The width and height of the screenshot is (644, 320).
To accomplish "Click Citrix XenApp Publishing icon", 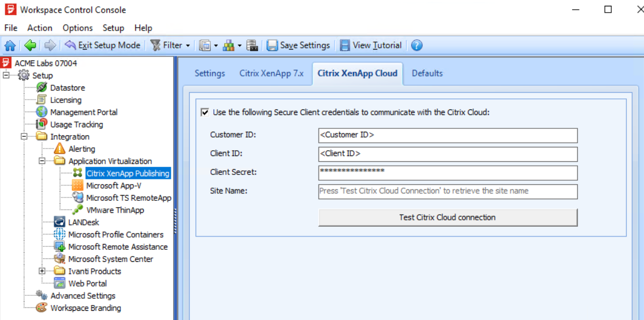I will click(x=78, y=173).
